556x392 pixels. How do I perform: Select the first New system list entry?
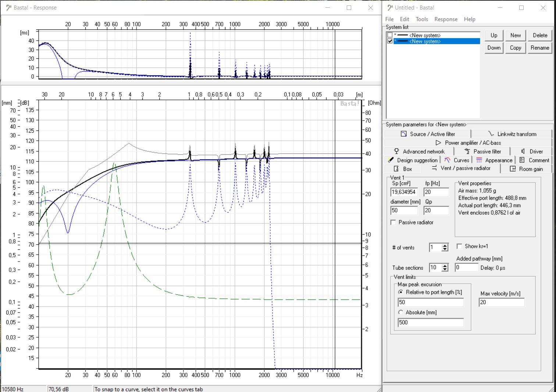click(x=437, y=35)
